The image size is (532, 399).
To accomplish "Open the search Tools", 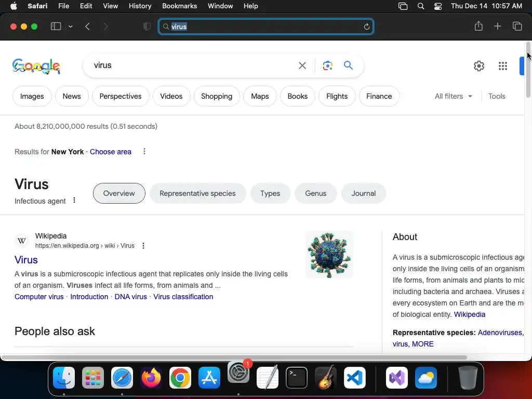I will (497, 96).
